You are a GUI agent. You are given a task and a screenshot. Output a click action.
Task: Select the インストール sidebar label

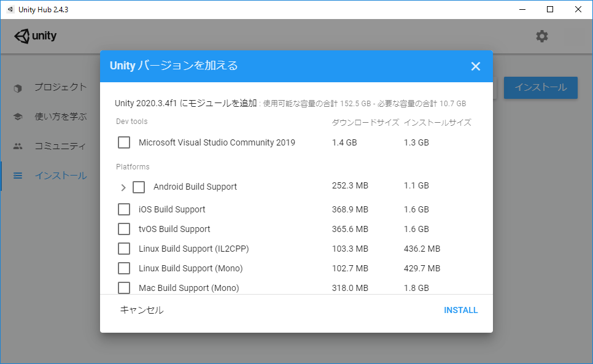click(61, 176)
